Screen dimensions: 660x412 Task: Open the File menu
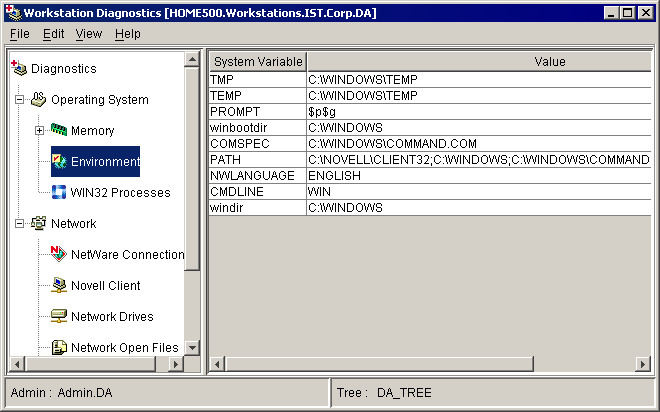pos(20,34)
